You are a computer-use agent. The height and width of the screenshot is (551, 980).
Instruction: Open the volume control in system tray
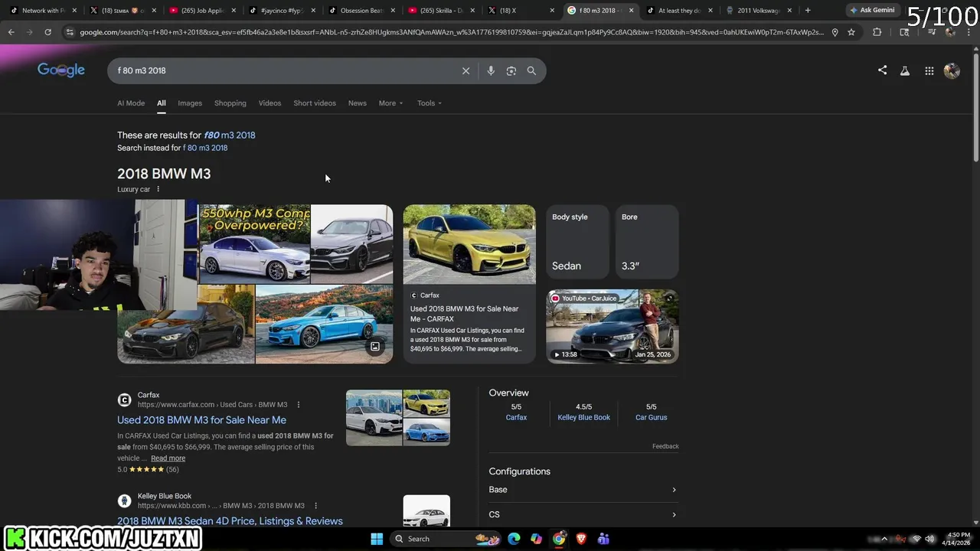coord(930,539)
